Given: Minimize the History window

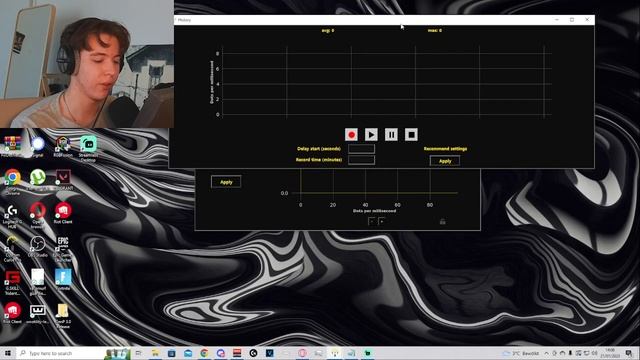Looking at the screenshot, I should [x=557, y=20].
